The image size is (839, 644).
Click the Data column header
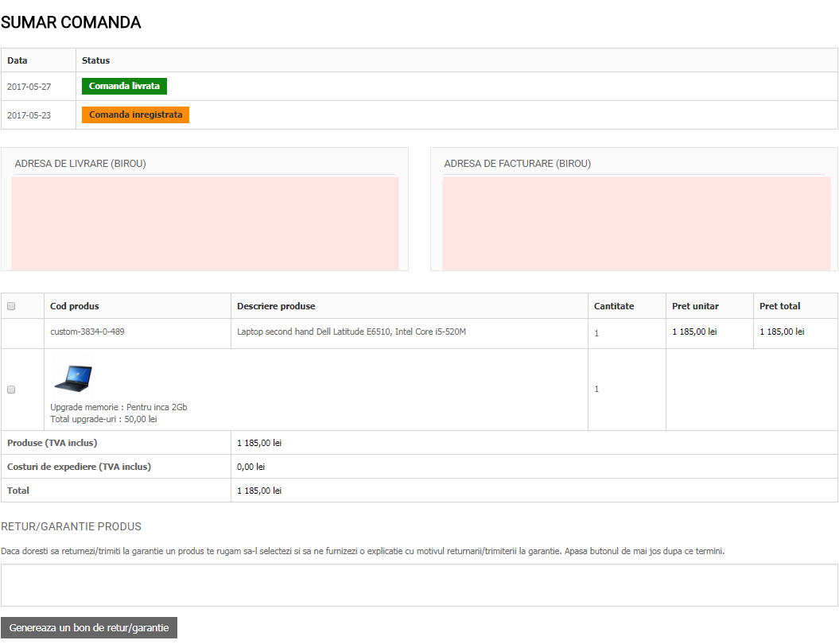click(17, 60)
